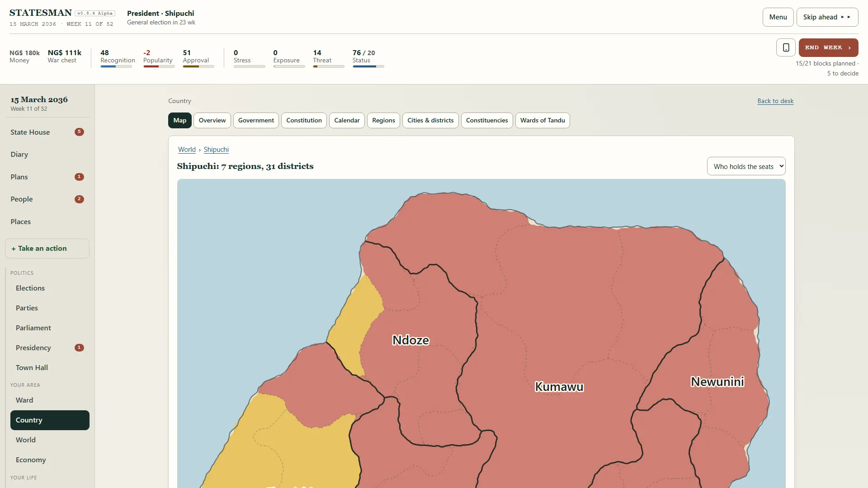Open People in sidebar
868x488 pixels.
click(x=47, y=199)
